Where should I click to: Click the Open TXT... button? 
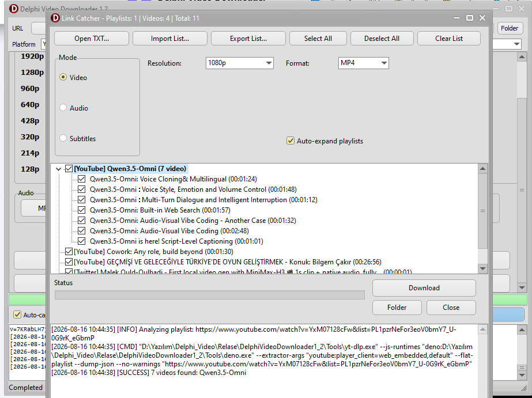pos(92,39)
